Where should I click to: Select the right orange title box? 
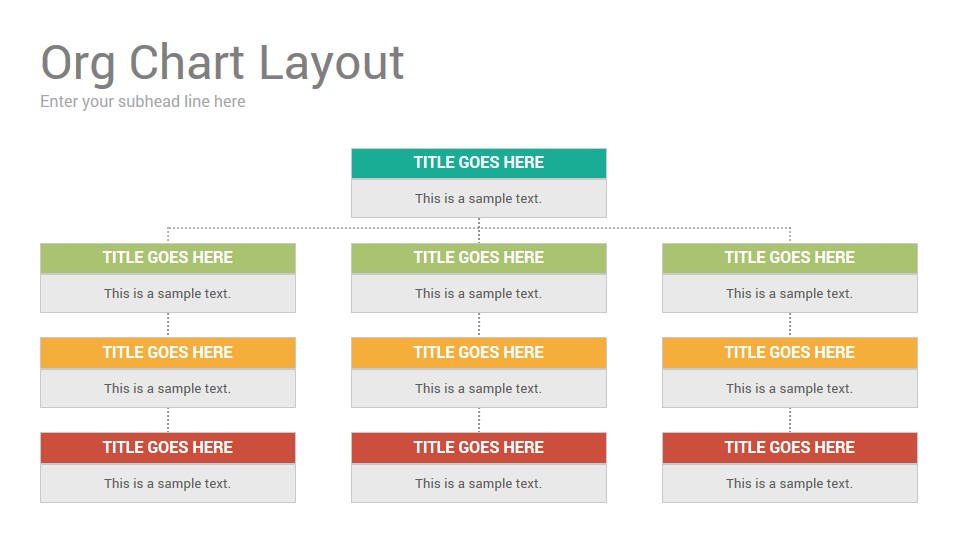point(790,353)
